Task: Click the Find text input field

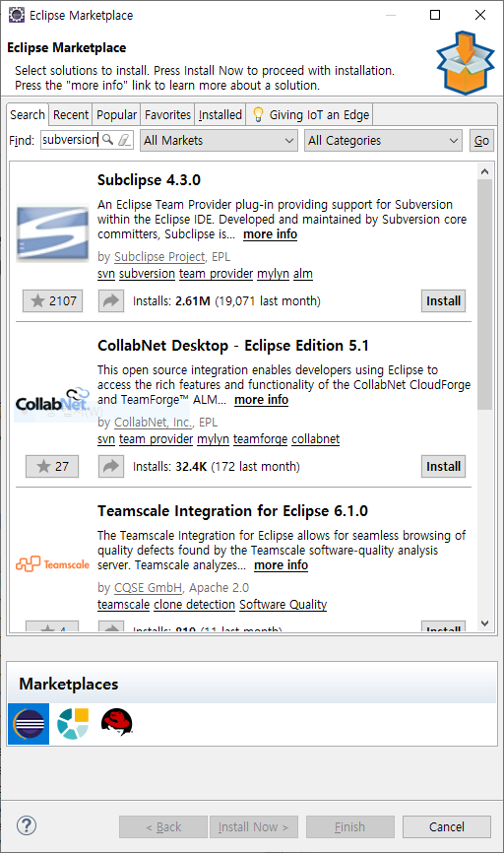Action: pos(71,140)
